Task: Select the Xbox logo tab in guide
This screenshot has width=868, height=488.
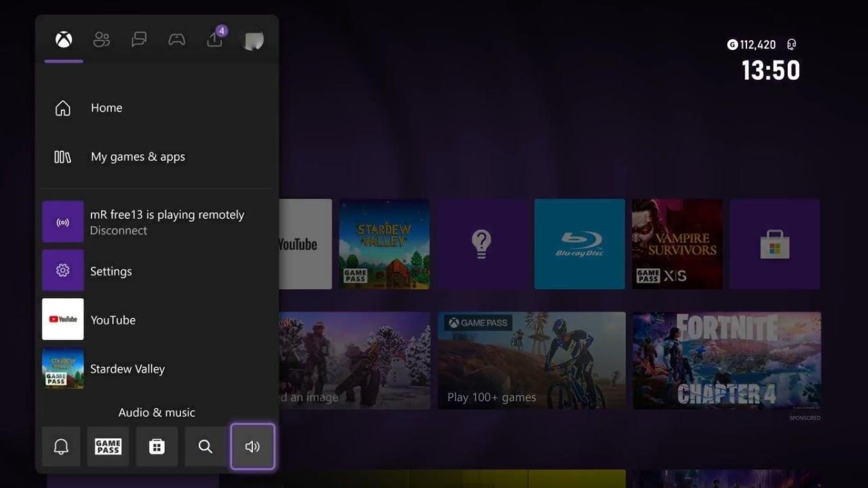Action: pos(64,40)
